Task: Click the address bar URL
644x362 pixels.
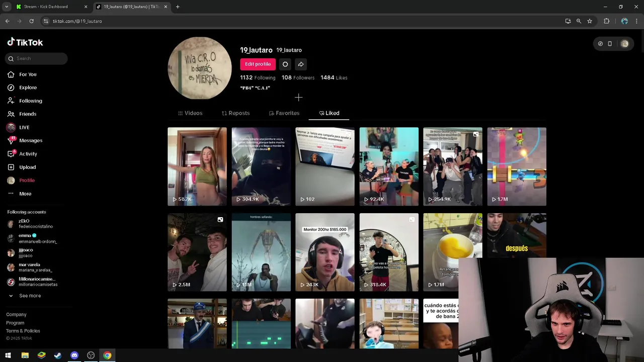Action: click(77, 21)
